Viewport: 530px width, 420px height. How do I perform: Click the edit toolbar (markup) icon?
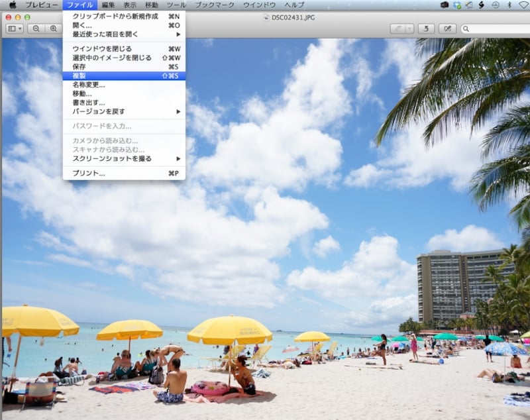pos(447,28)
